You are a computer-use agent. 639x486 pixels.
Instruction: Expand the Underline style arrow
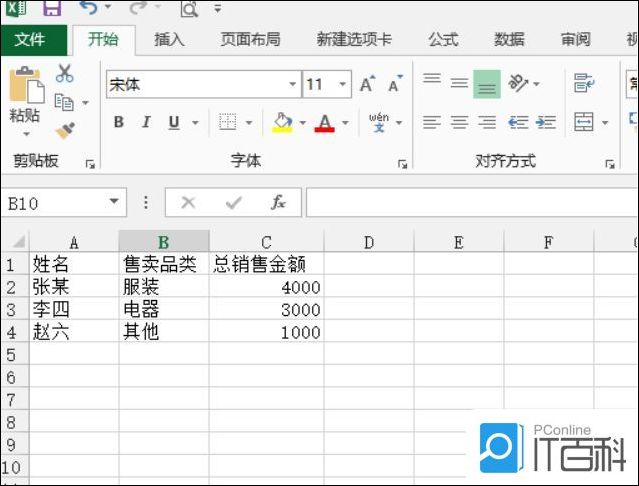(x=195, y=123)
